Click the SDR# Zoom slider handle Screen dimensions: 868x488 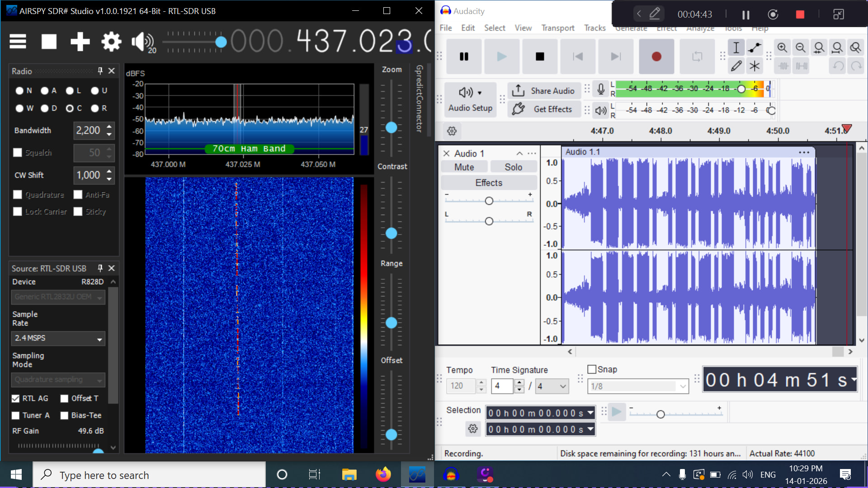392,128
